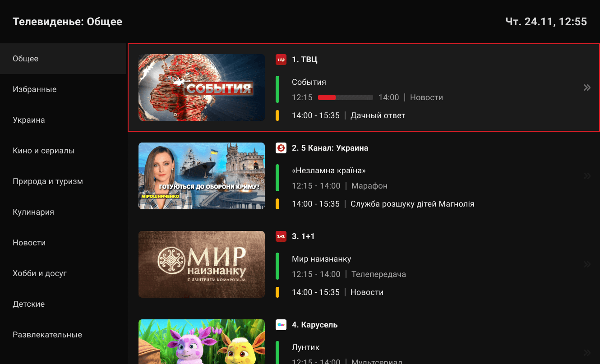Open the 5 Канал Крым thumbnail
The image size is (600, 364).
pyautogui.click(x=202, y=176)
